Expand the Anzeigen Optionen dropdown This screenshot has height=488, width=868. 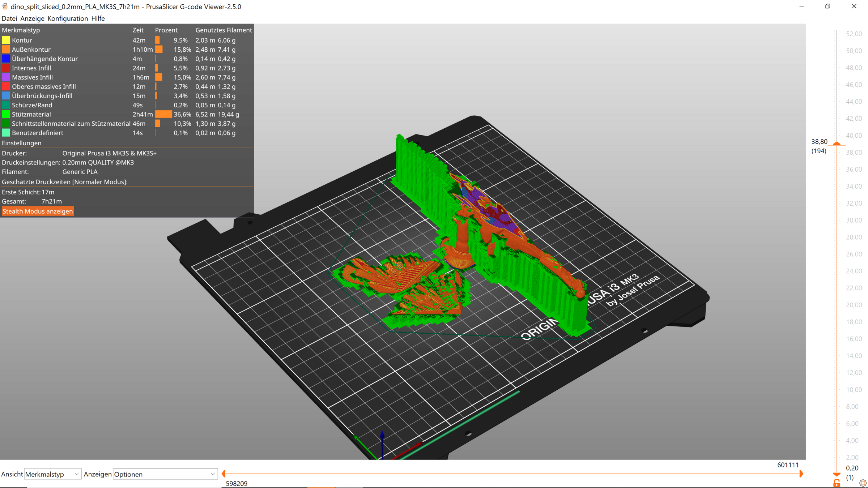point(165,474)
